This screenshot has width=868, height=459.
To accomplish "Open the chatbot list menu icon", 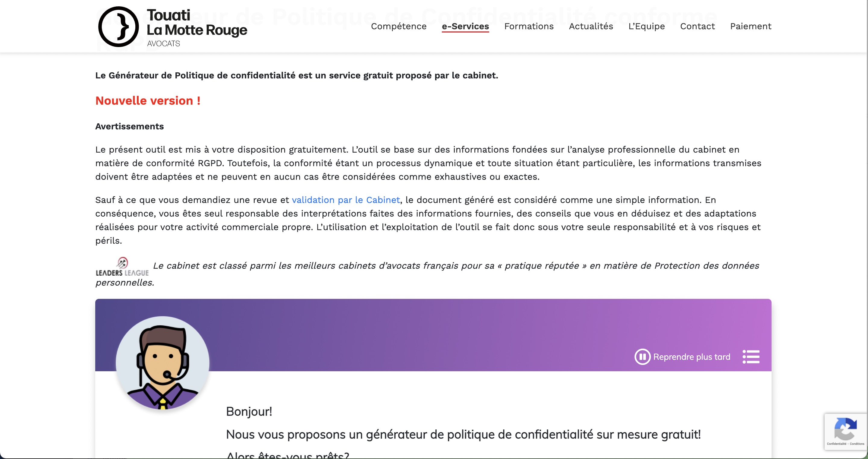I will (751, 357).
